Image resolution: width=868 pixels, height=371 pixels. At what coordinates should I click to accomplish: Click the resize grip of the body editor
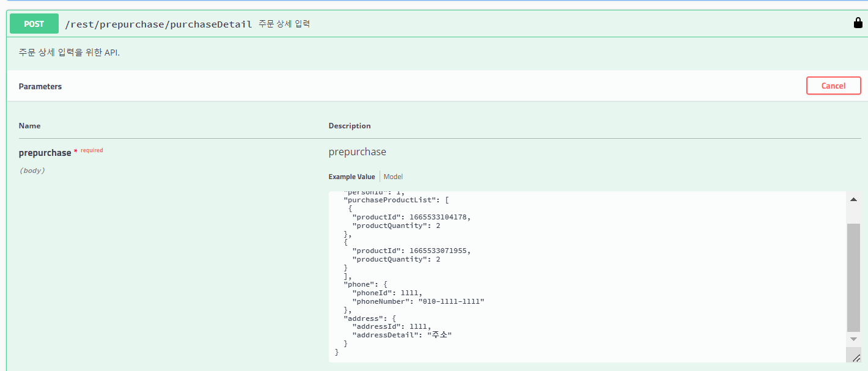pos(855,356)
